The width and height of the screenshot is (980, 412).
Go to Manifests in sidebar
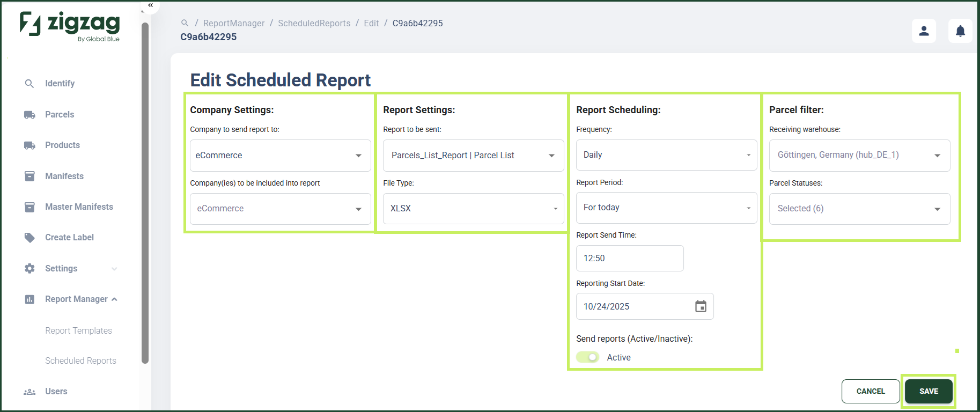64,176
